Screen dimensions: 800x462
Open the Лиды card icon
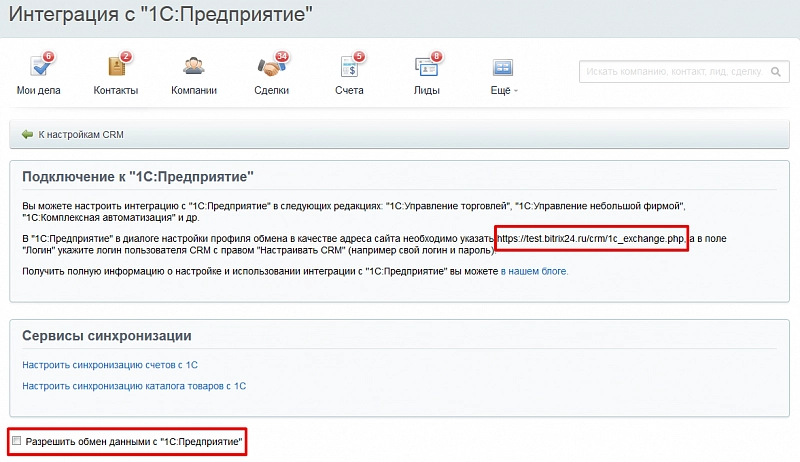point(427,67)
